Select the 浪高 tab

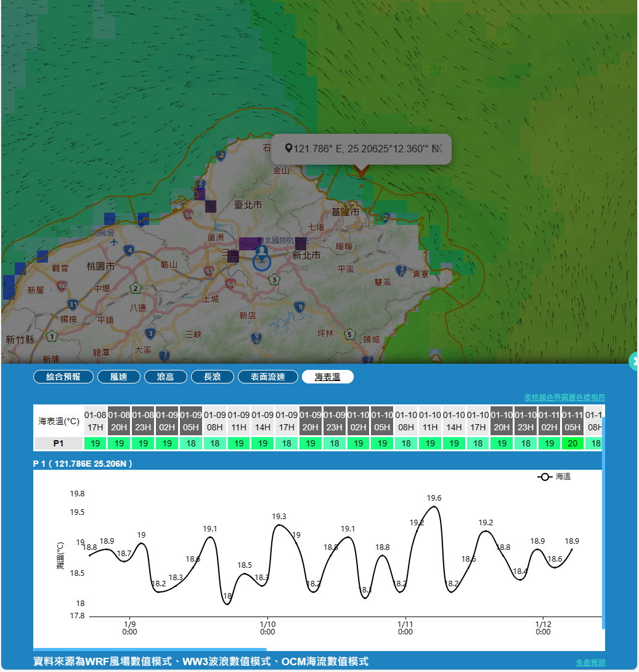coord(165,377)
